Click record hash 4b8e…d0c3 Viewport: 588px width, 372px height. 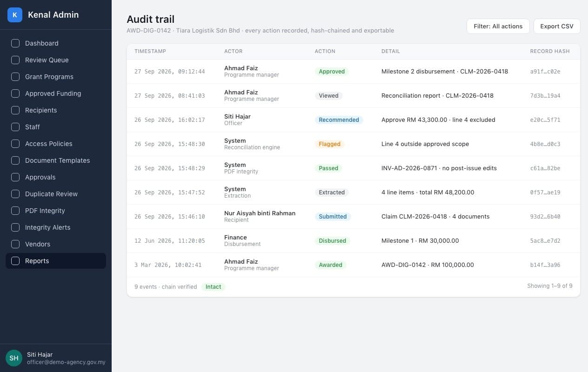[545, 144]
